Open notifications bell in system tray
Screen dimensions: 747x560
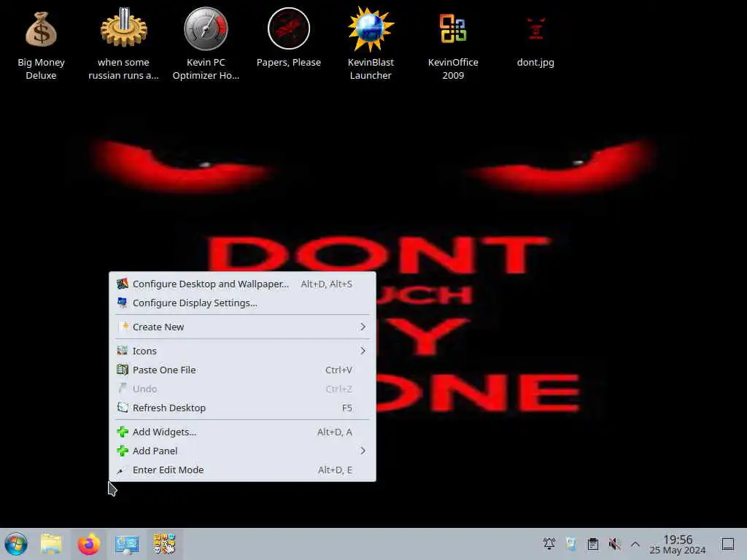coord(549,544)
